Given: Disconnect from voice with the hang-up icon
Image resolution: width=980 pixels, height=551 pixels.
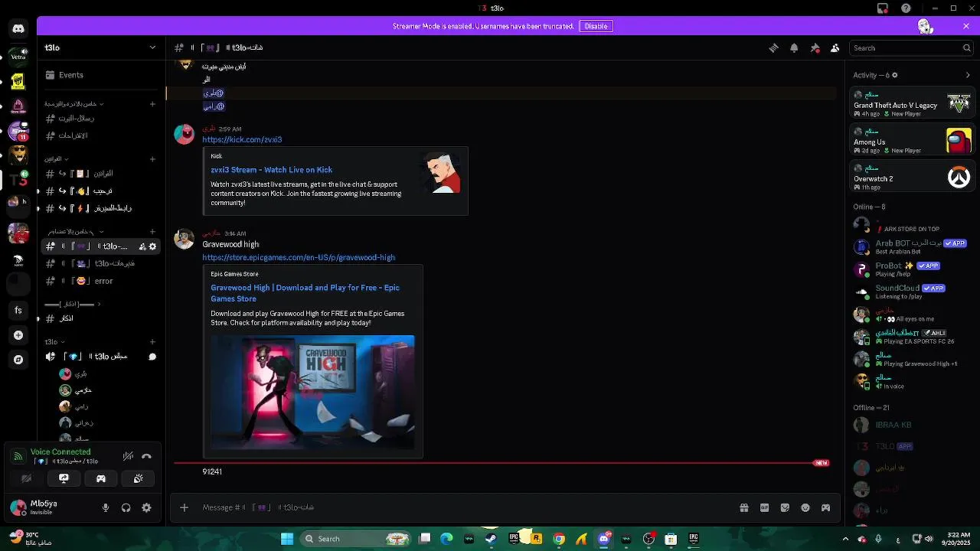Looking at the screenshot, I should click(x=146, y=456).
